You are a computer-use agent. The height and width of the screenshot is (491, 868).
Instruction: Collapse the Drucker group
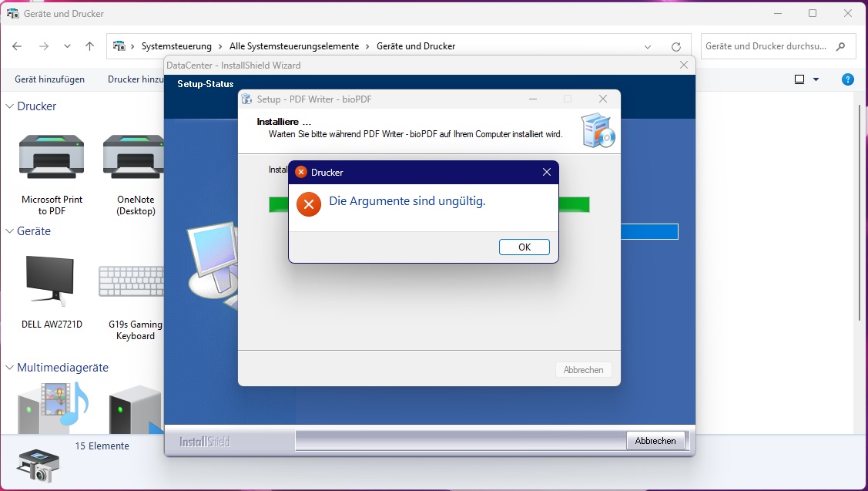[9, 106]
